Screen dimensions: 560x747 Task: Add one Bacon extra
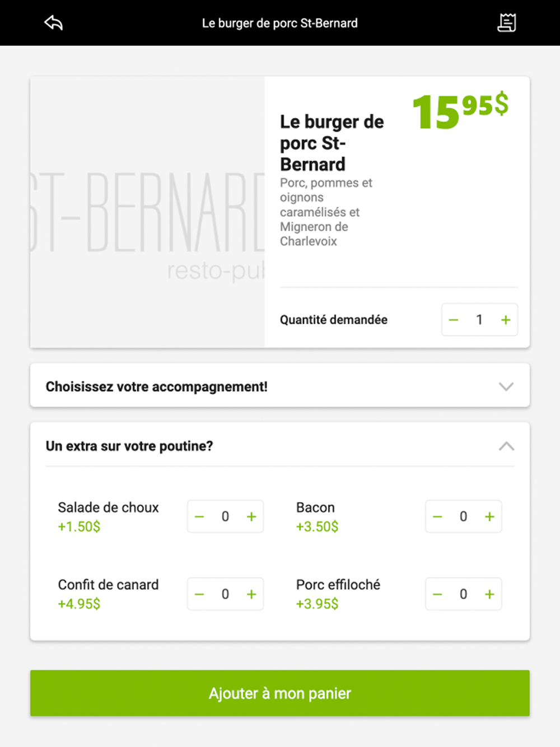(x=489, y=516)
